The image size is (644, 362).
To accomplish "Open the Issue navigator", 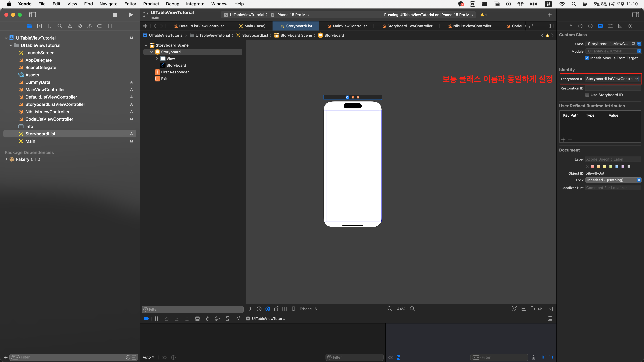I will [70, 26].
